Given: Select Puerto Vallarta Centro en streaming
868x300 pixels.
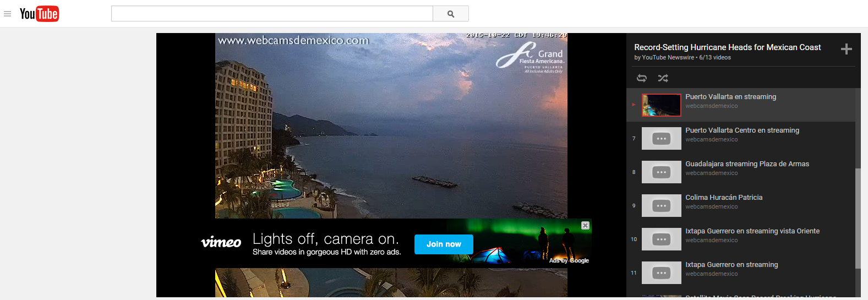Looking at the screenshot, I should tap(742, 130).
